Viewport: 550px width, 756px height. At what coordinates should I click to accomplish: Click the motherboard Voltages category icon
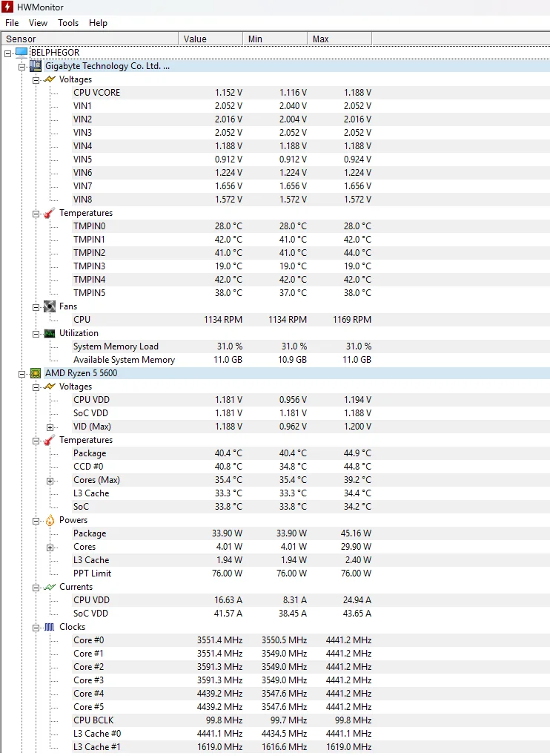coord(50,79)
